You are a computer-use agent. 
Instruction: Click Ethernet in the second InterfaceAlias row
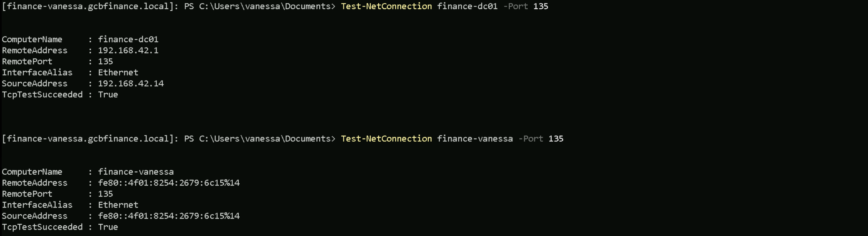[118, 205]
